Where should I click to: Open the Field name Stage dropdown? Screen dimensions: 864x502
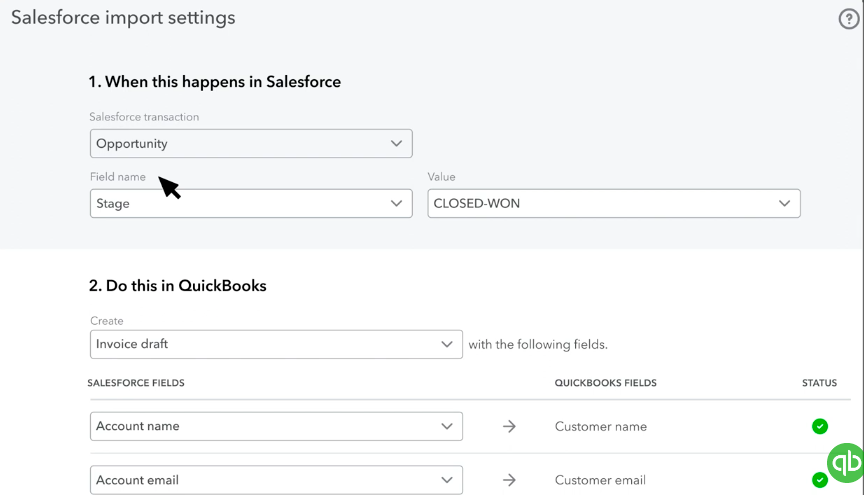pos(251,204)
